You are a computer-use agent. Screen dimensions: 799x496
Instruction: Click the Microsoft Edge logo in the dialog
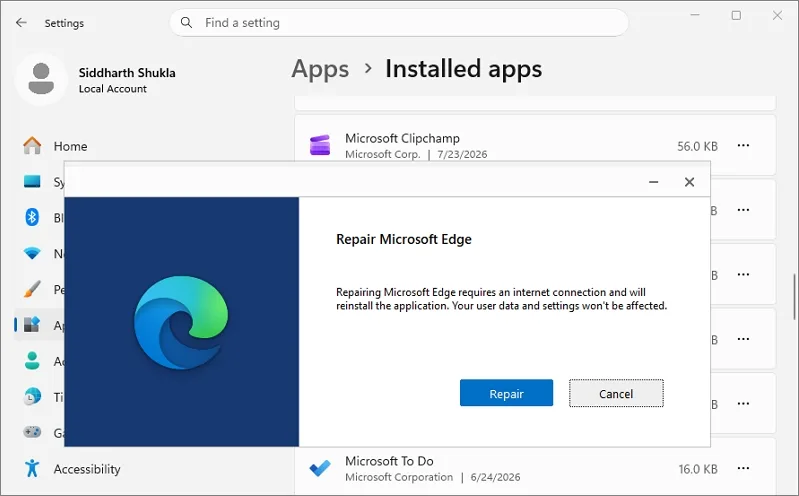tap(181, 322)
